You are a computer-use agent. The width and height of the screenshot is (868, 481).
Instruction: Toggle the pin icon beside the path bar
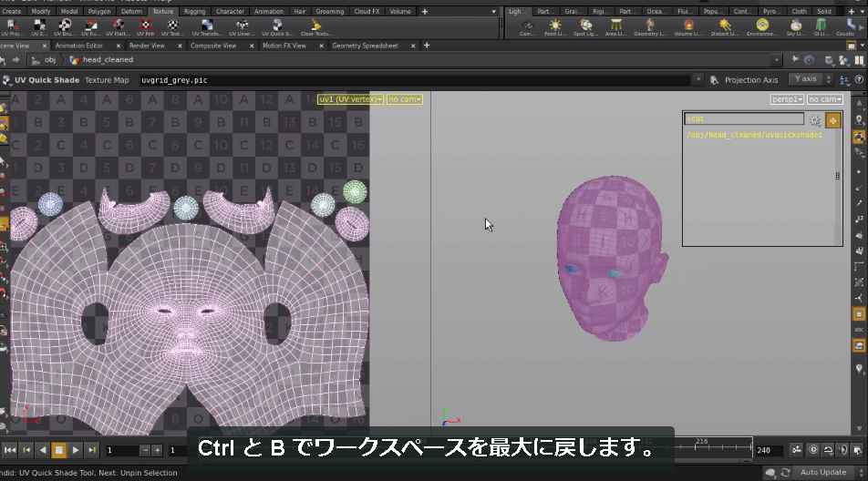(795, 60)
